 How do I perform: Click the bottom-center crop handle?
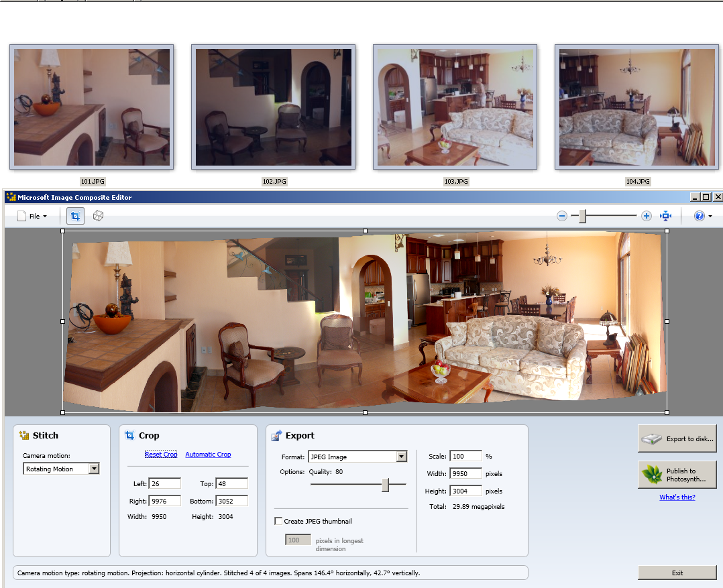click(365, 413)
